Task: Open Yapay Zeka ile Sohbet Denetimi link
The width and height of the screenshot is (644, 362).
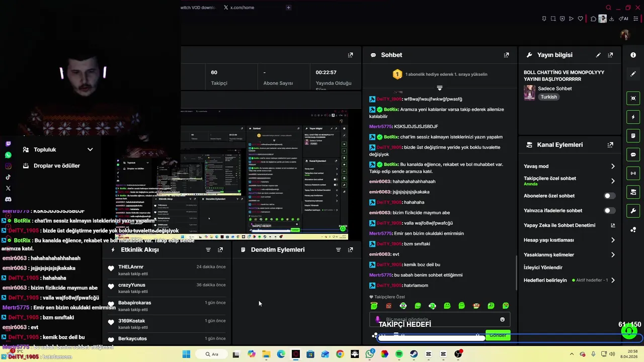Action: click(570, 225)
